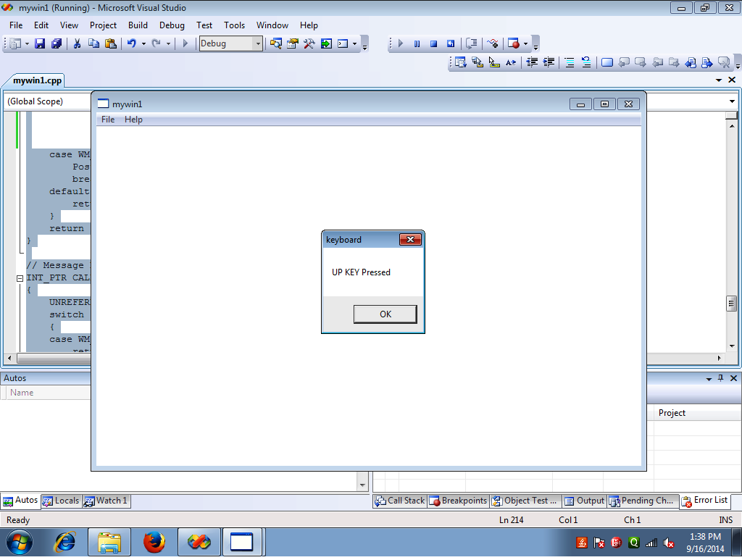742x560 pixels.
Task: Undo the last edit
Action: pos(130,43)
